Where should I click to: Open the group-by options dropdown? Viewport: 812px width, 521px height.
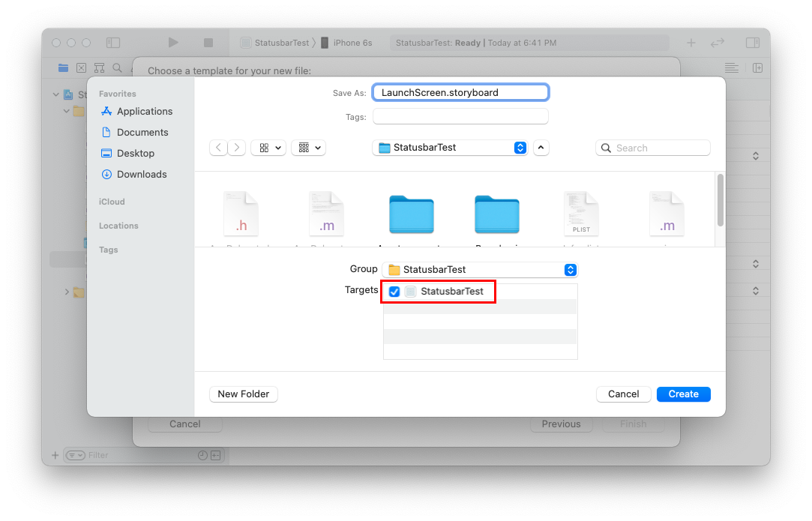coord(309,148)
